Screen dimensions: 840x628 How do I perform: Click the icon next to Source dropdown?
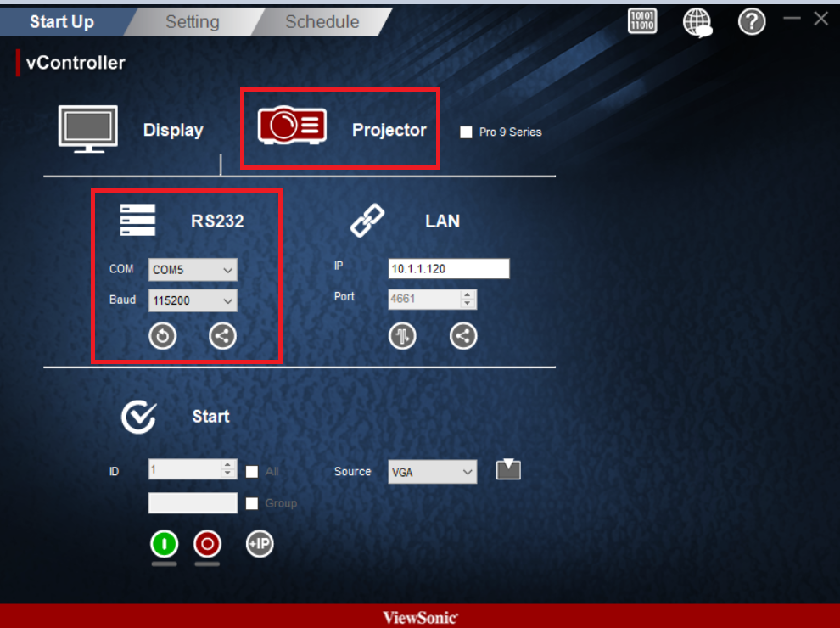(508, 469)
